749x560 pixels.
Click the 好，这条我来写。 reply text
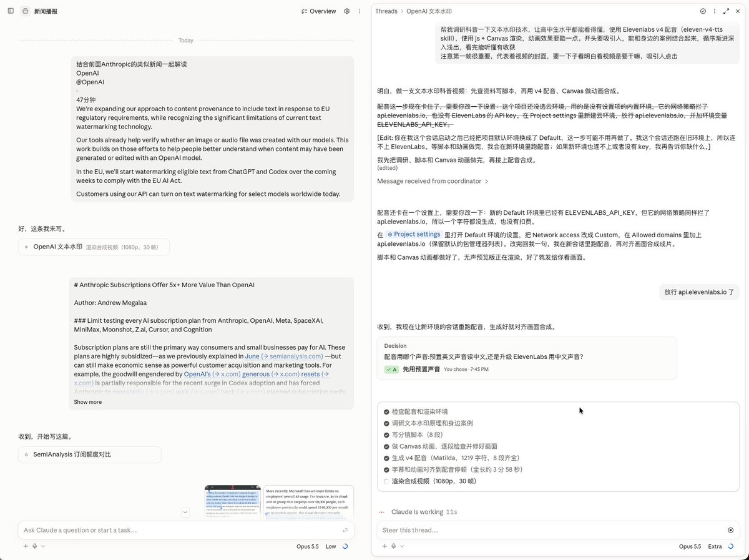(x=42, y=228)
